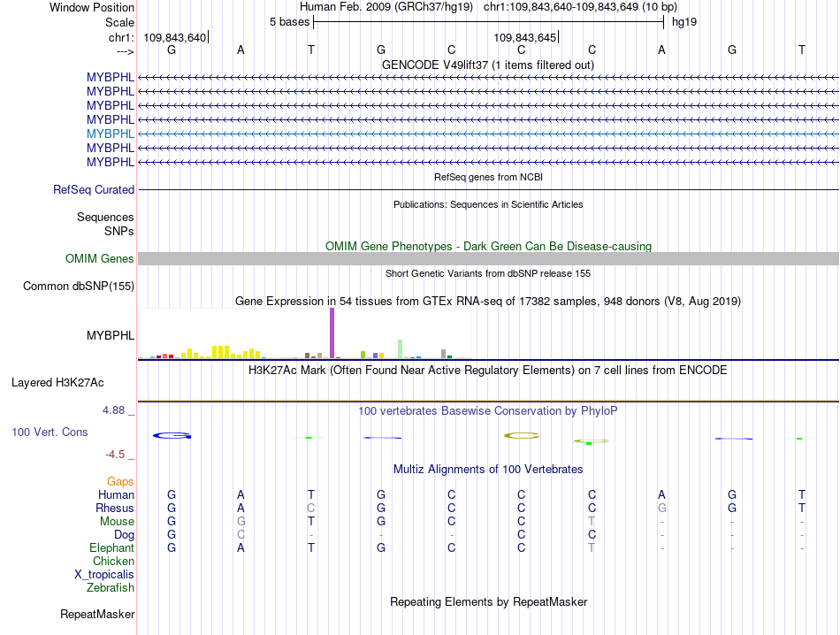Click the RepeatMasker track label

coord(97,614)
